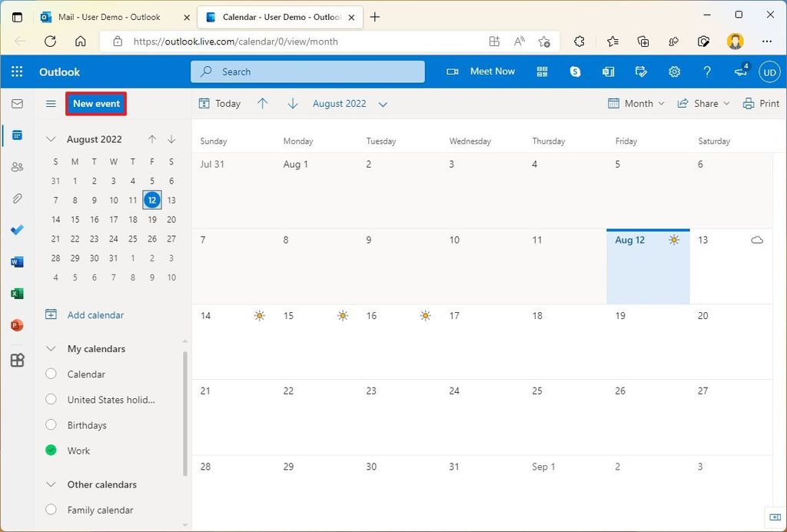Click the Search box
The height and width of the screenshot is (532, 787).
click(x=307, y=71)
